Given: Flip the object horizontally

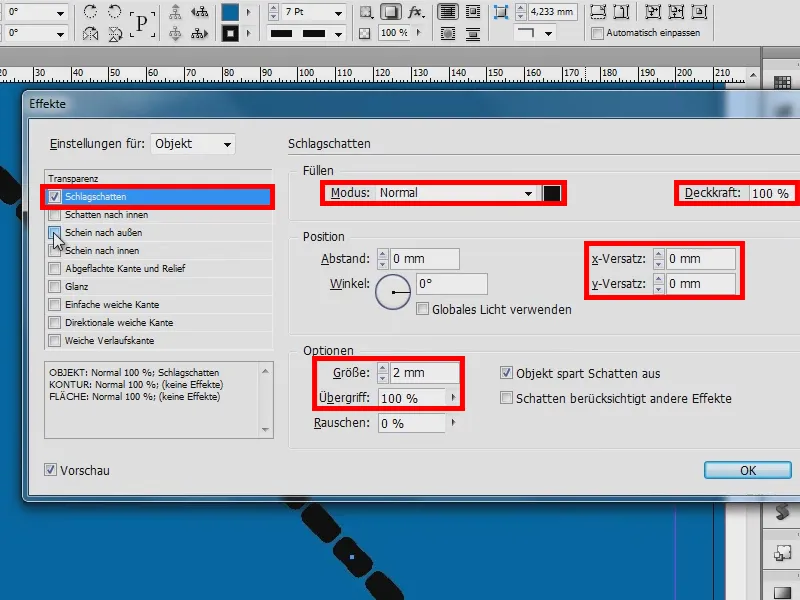Looking at the screenshot, I should click(x=90, y=34).
